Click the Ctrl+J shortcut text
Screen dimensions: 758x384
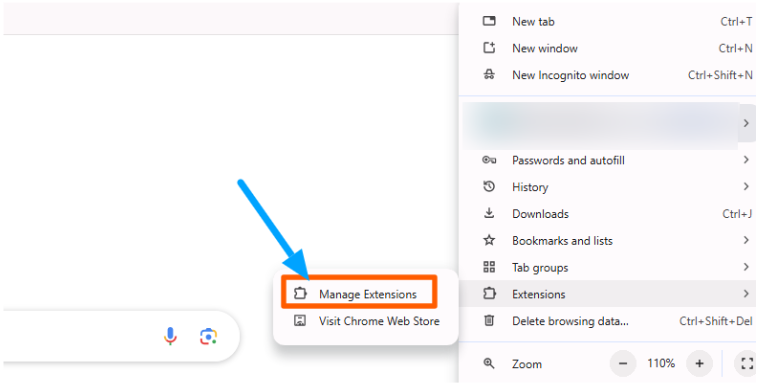[x=737, y=213]
